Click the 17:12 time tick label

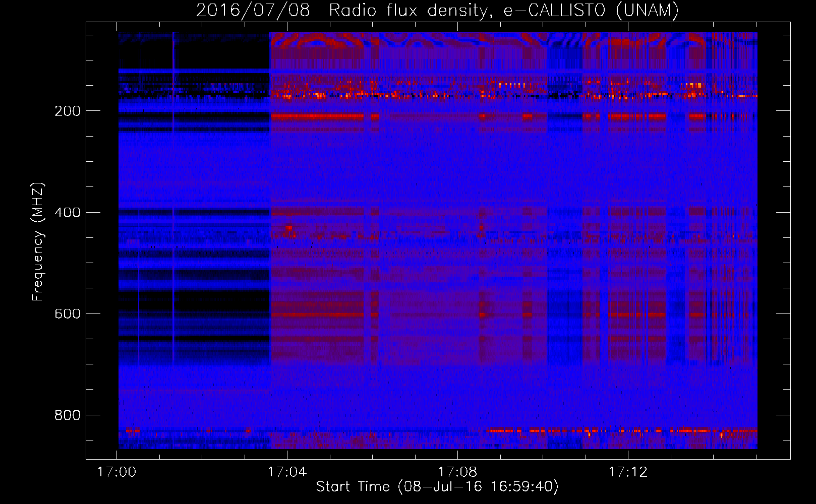pos(628,472)
